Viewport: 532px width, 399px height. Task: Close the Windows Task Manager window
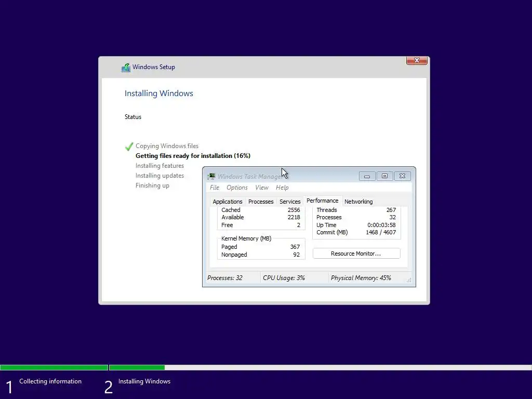tap(403, 176)
